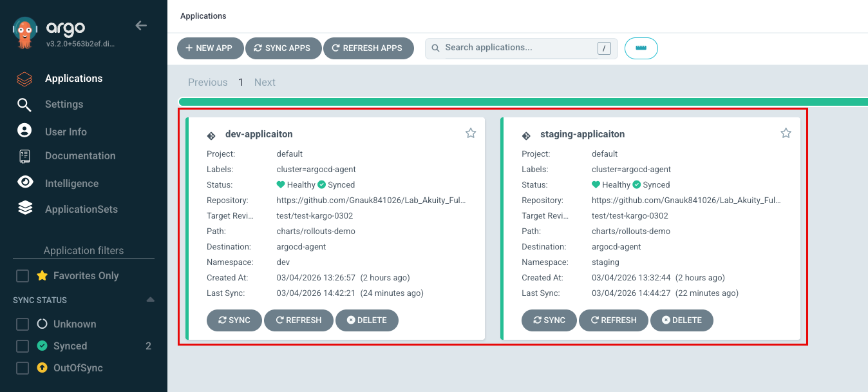The height and width of the screenshot is (392, 868).
Task: Refresh the dev-applicaiton app
Action: pyautogui.click(x=299, y=320)
